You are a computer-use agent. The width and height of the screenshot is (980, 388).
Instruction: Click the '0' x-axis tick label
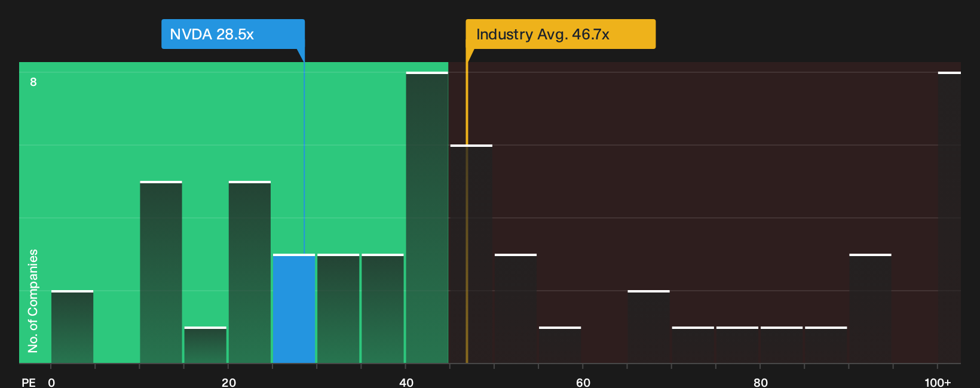51,383
